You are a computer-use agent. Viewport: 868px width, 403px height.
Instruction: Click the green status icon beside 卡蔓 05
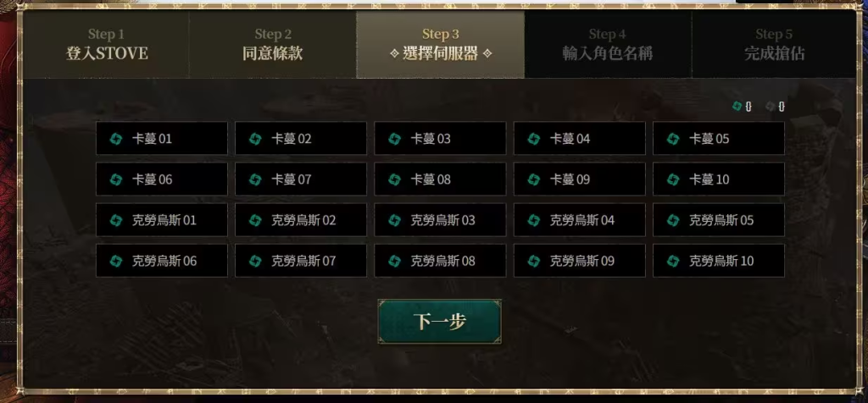pos(672,139)
